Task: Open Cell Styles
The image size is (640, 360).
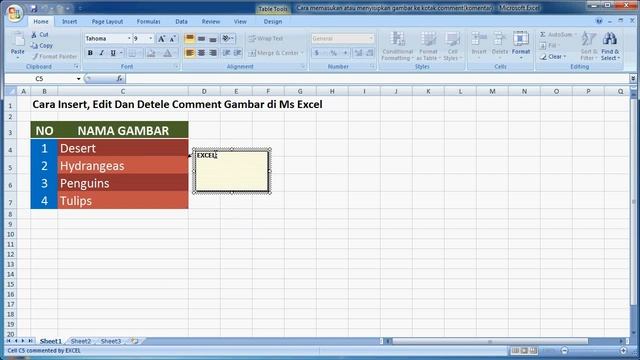Action: (x=452, y=46)
